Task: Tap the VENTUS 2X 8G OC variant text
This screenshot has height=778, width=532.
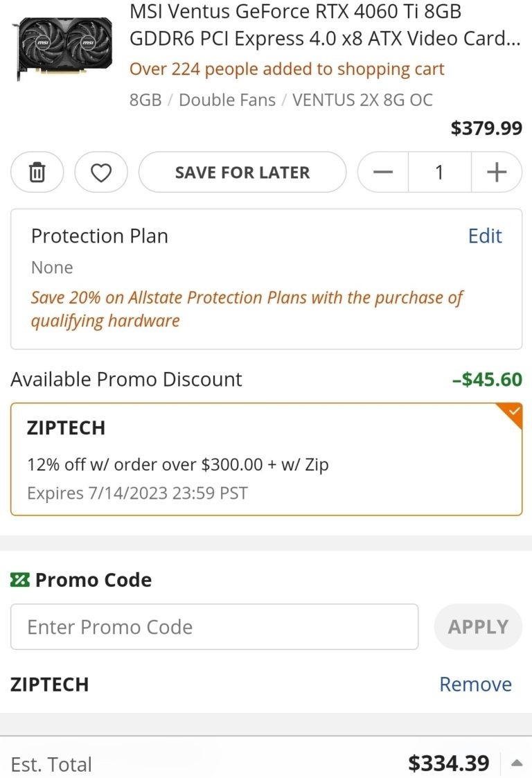Action: pyautogui.click(x=362, y=100)
